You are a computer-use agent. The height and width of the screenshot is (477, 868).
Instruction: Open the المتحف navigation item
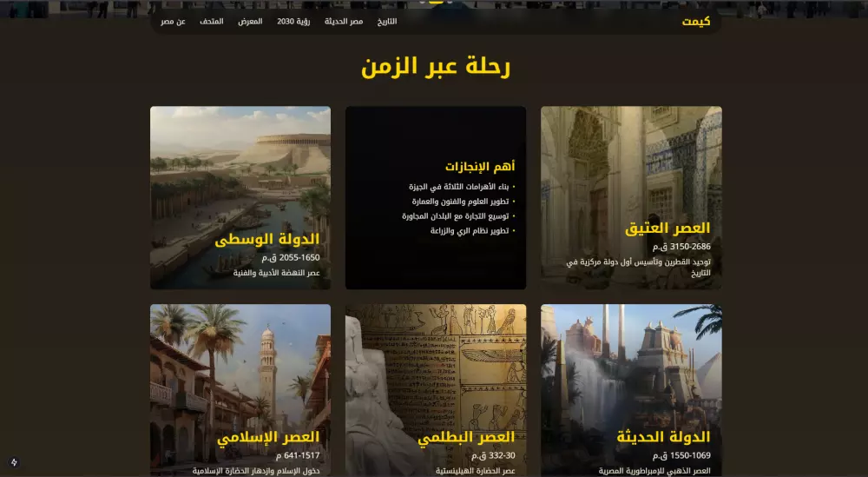tap(212, 22)
